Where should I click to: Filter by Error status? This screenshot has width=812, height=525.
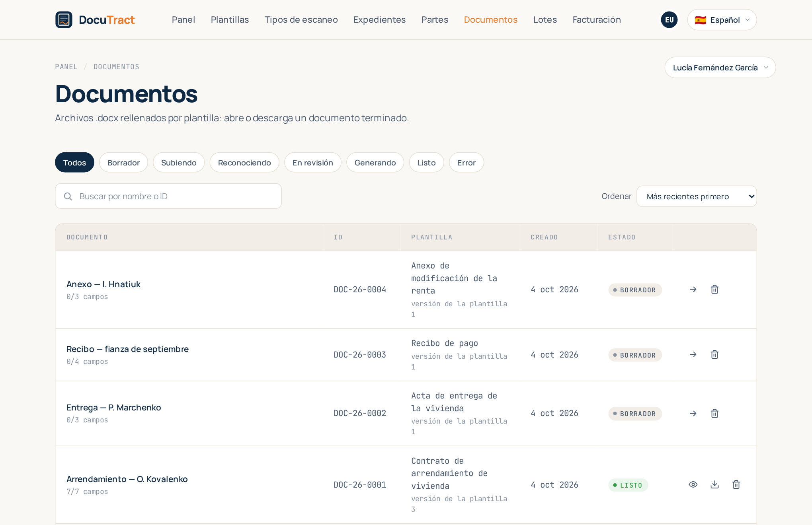click(x=467, y=163)
